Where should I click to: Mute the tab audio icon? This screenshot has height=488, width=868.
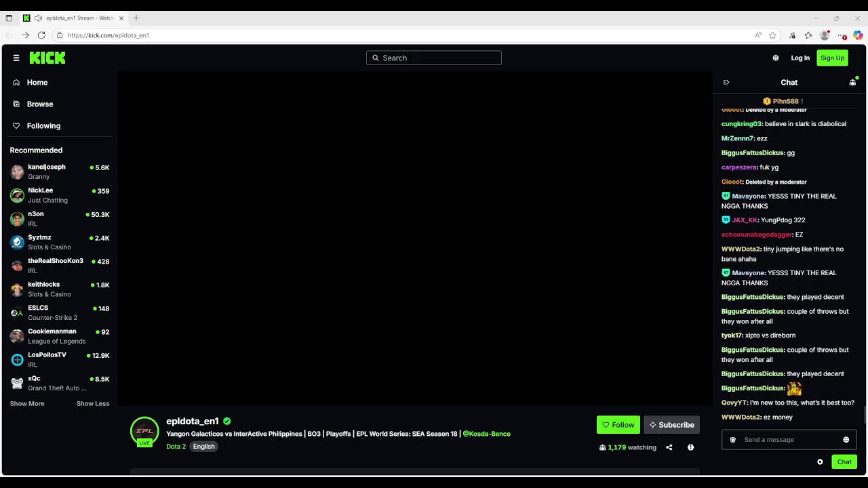click(x=38, y=18)
